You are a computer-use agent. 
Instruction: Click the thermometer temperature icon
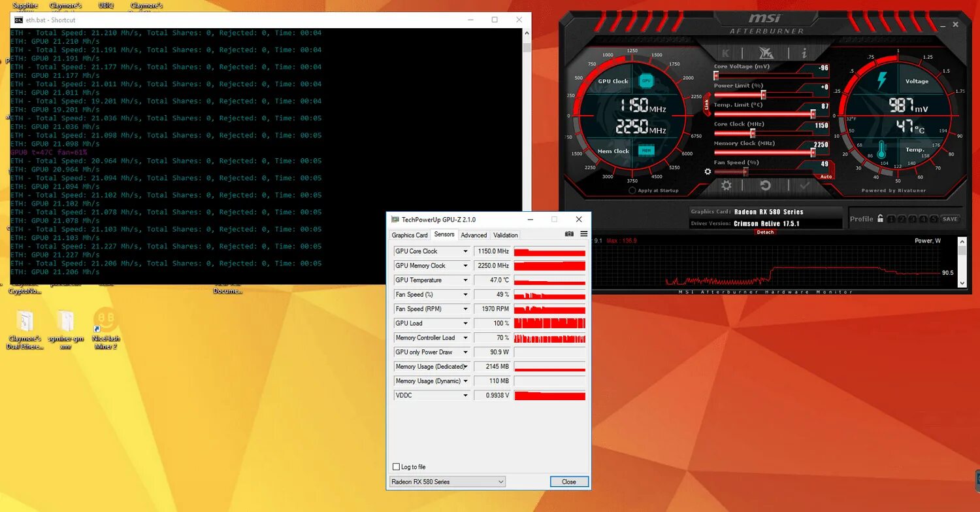tap(882, 151)
